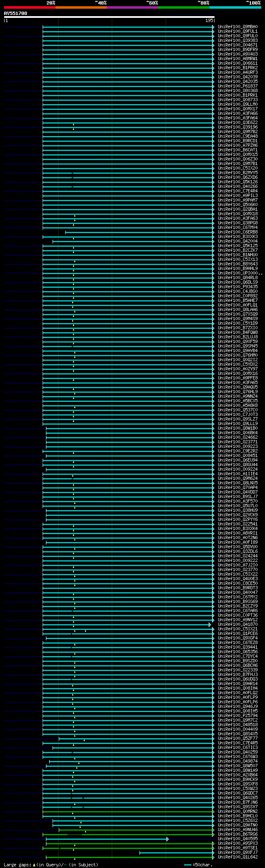Click the purple ~60% identity legend bar
Image resolution: width=265 pixels, height=868 pixels.
pos(132,7)
